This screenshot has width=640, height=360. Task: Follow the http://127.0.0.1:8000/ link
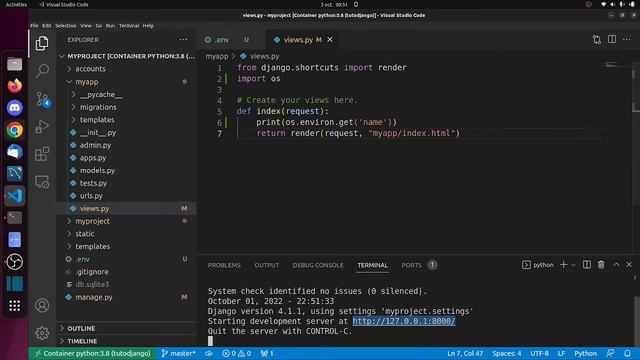pyautogui.click(x=404, y=321)
